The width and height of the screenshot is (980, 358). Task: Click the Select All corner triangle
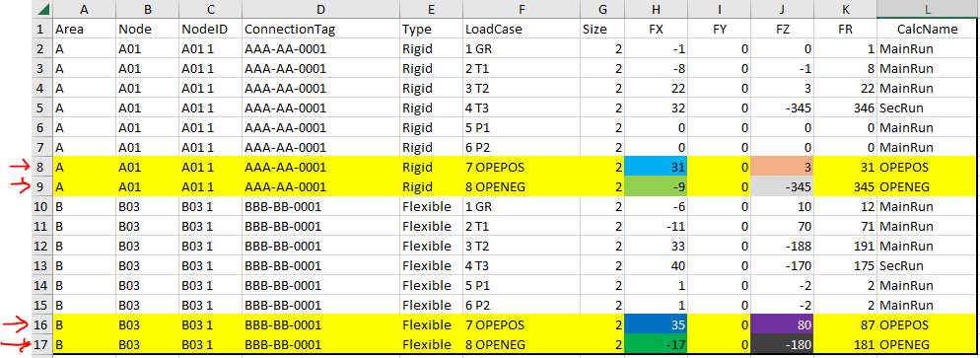42,10
